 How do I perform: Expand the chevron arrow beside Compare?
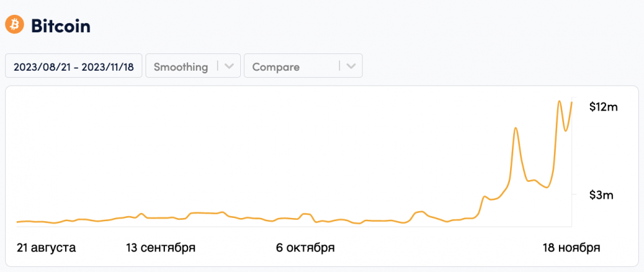tap(350, 66)
